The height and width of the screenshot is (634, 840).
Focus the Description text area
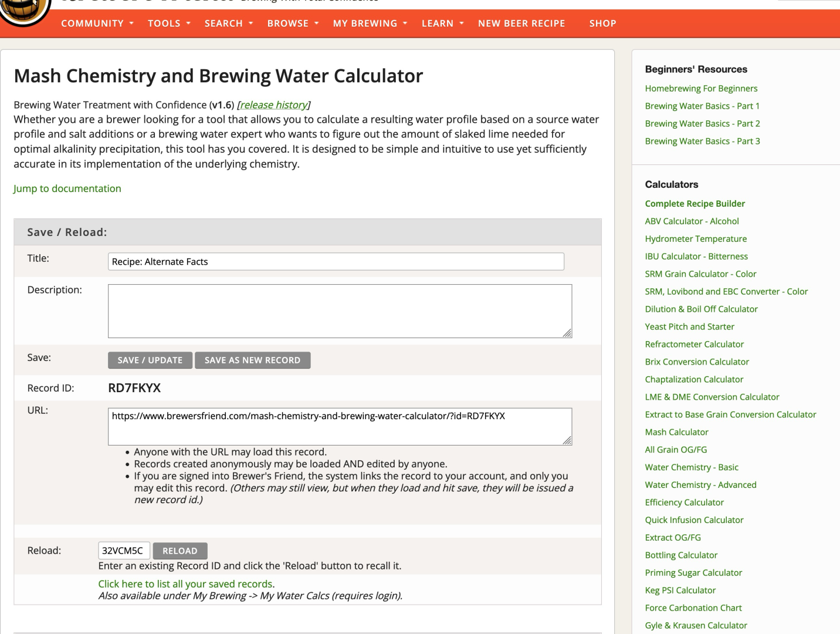pyautogui.click(x=339, y=311)
